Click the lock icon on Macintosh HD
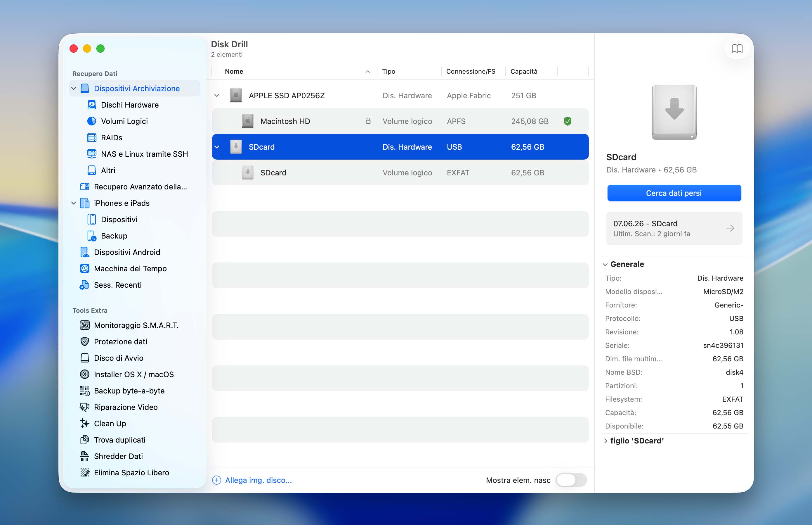Viewport: 812px width, 525px height. click(x=368, y=121)
